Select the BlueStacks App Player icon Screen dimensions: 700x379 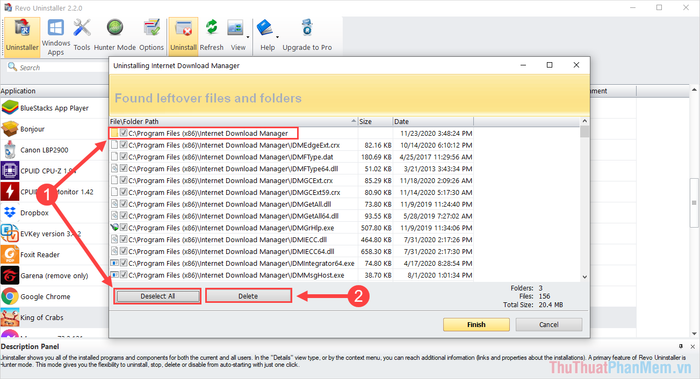10,108
